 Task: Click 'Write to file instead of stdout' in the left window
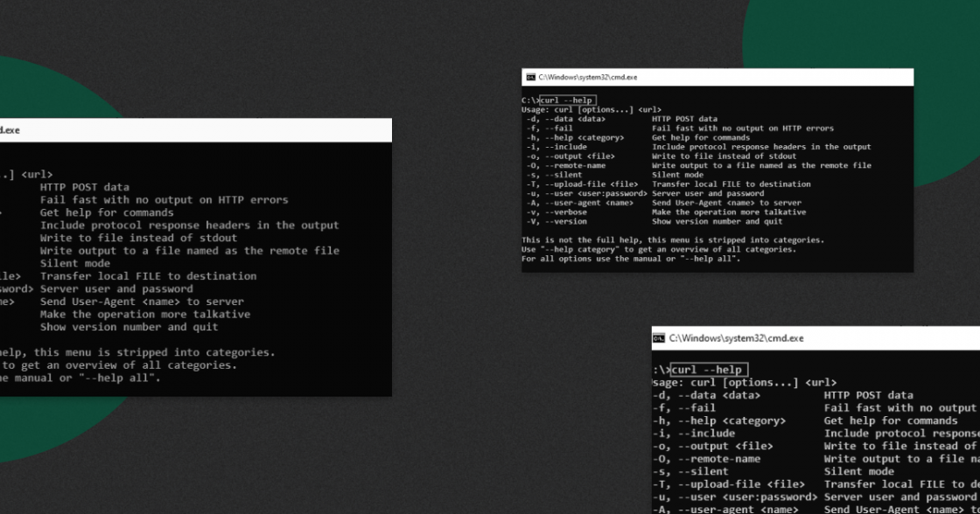point(139,238)
